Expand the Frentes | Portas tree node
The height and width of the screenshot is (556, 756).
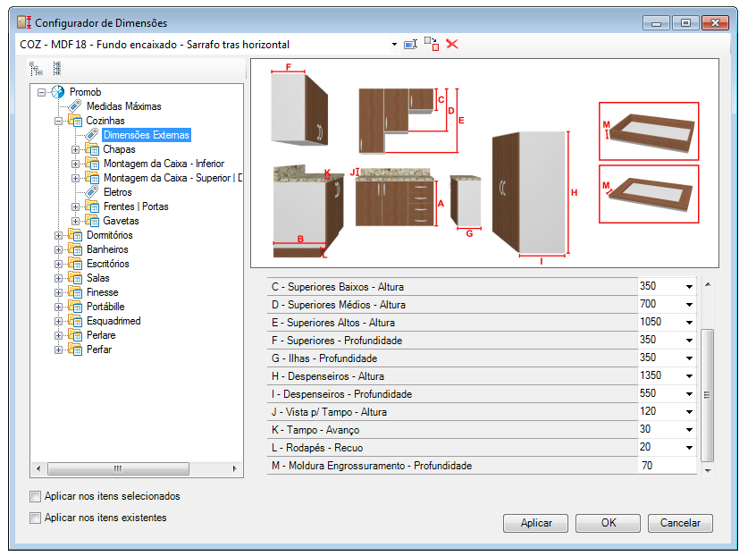(x=75, y=206)
